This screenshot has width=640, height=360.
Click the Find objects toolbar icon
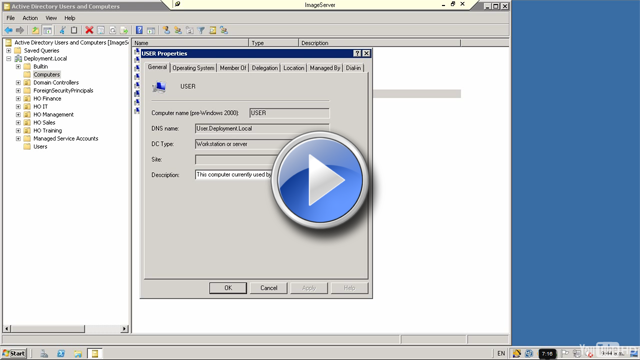pos(212,30)
